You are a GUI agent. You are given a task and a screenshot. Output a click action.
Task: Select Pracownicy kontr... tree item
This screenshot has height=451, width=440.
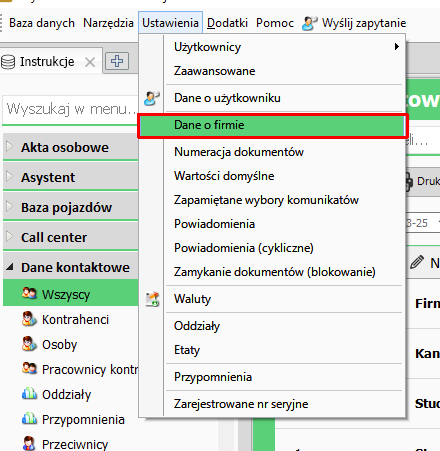[90, 370]
